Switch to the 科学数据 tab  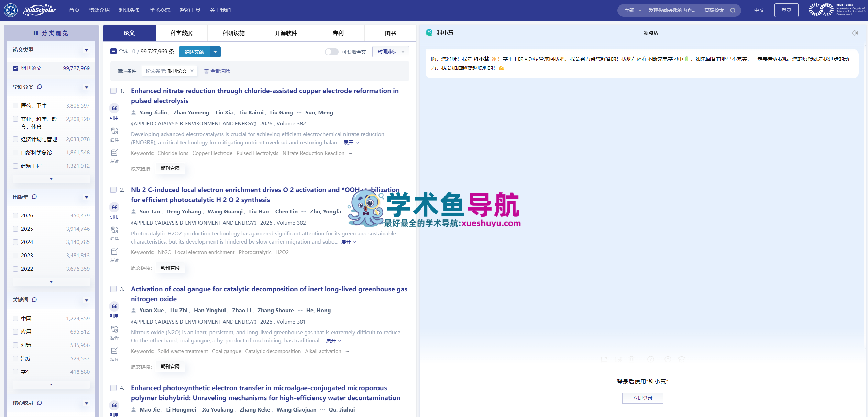click(x=182, y=33)
